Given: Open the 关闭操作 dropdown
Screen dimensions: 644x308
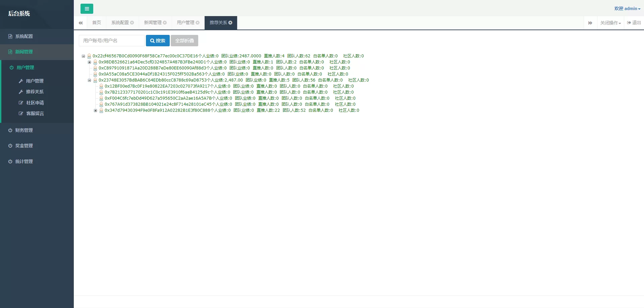Looking at the screenshot, I should coord(610,23).
